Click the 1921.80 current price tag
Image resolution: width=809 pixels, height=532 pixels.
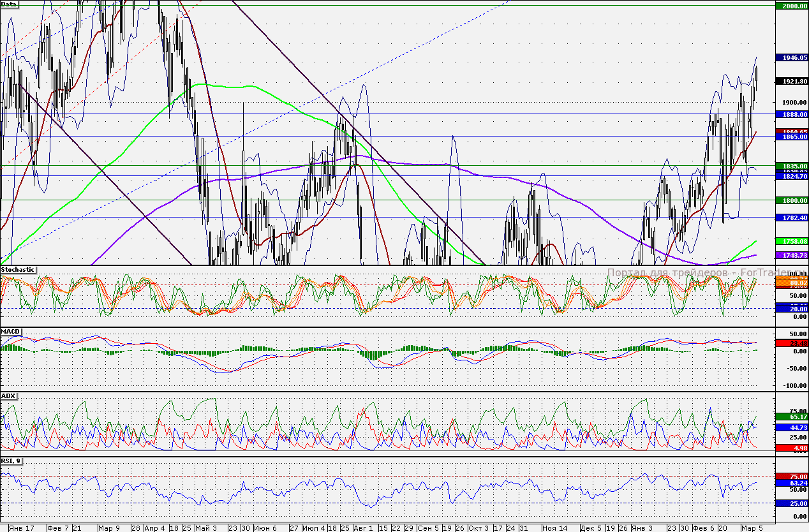point(791,82)
